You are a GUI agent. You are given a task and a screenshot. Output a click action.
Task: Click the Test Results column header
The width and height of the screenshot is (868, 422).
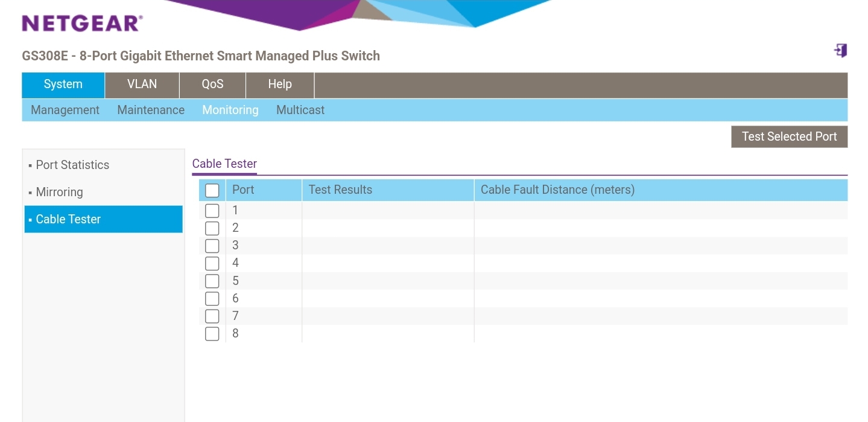pyautogui.click(x=388, y=190)
